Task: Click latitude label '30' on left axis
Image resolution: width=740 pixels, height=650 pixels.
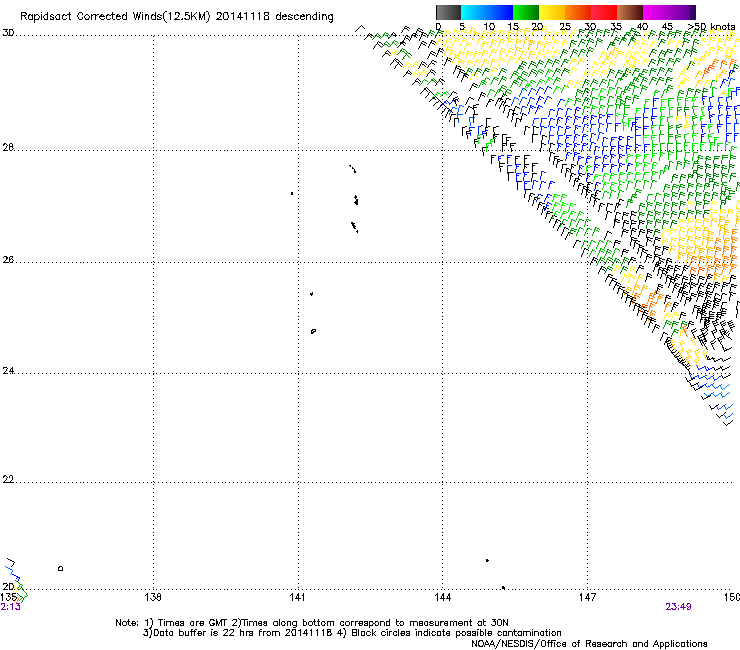Action: click(x=8, y=33)
